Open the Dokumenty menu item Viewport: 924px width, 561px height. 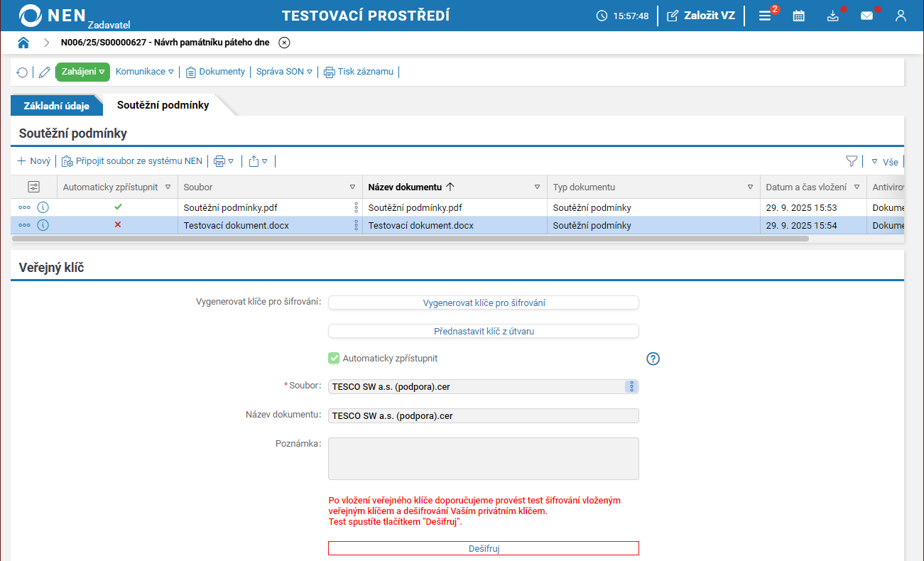pyautogui.click(x=216, y=72)
